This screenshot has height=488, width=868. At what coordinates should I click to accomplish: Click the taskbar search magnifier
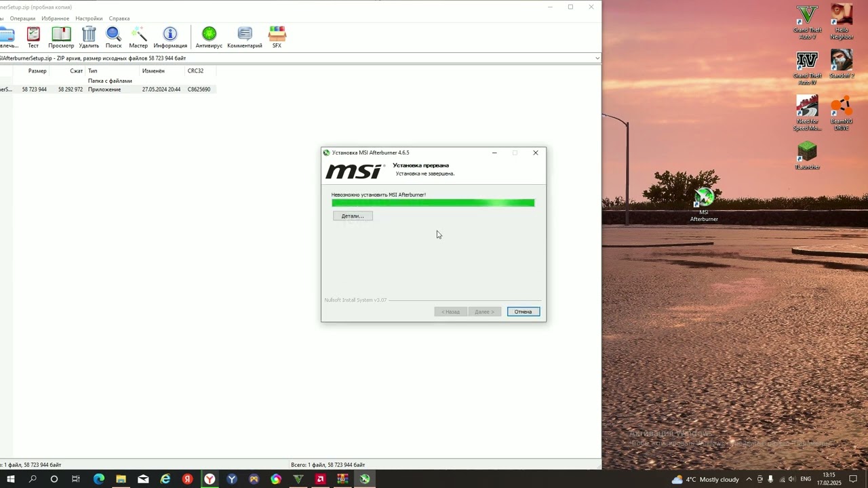tap(33, 479)
